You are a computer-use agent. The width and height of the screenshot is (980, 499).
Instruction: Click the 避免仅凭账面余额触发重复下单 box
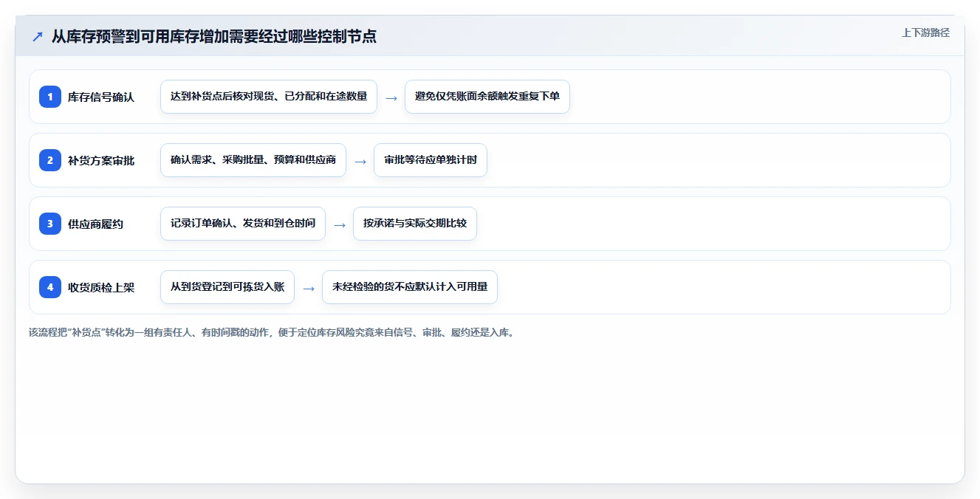(x=487, y=97)
